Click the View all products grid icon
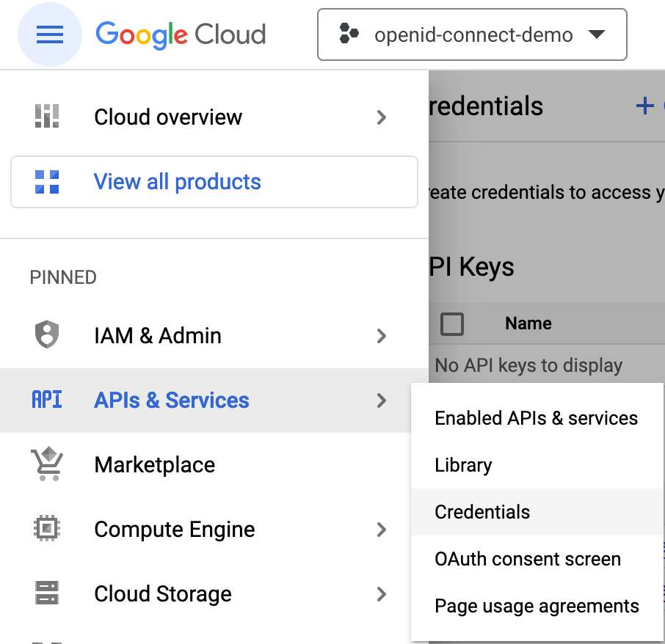This screenshot has height=644, width=665. click(x=47, y=182)
